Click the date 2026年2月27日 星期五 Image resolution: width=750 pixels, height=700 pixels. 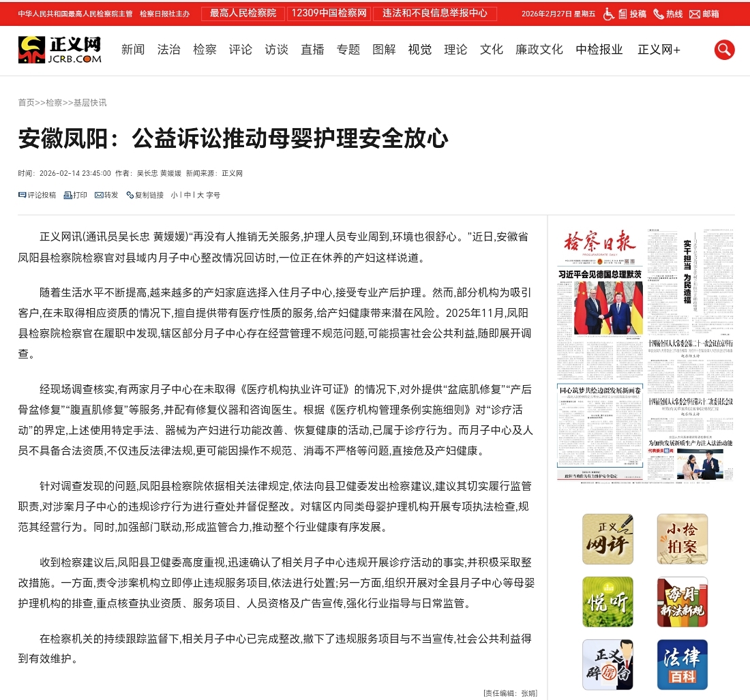pos(558,14)
